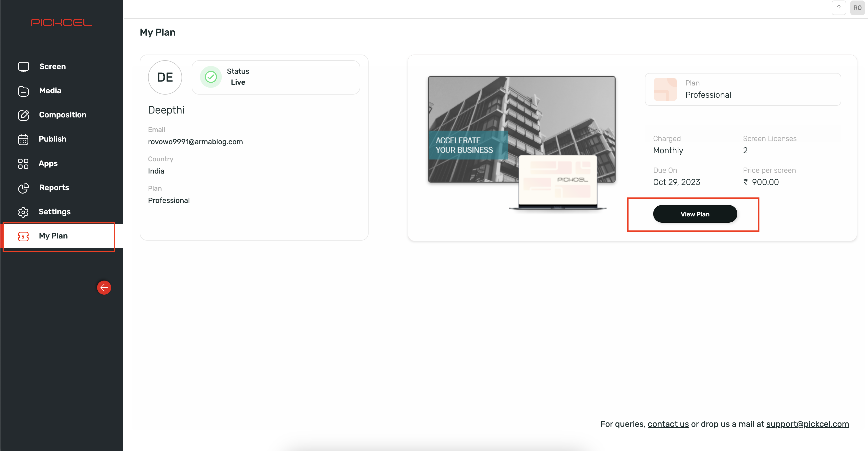
Task: Go to Reports in the sidebar
Action: tap(62, 188)
